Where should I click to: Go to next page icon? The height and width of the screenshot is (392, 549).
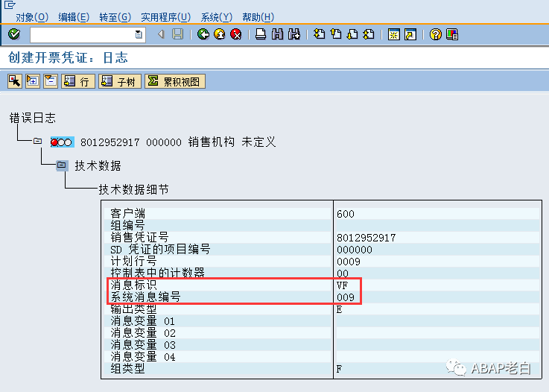coord(352,34)
